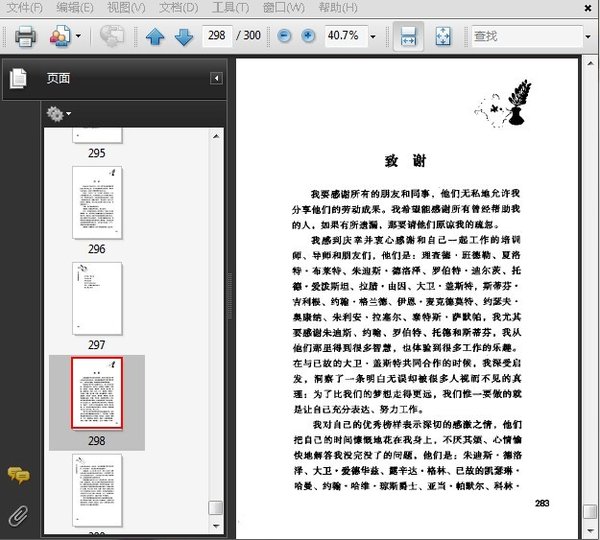Open the 视图(V) menu
This screenshot has height=540, width=600.
(x=126, y=7)
